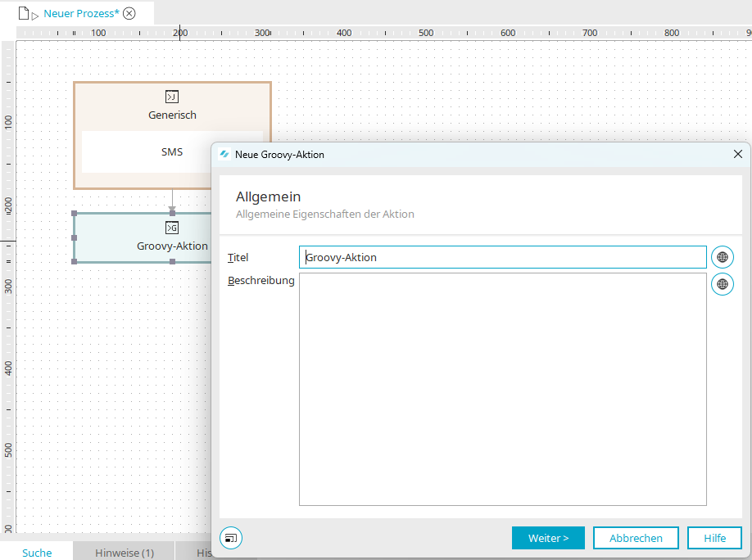The image size is (752, 560).
Task: Close the Neue Groovy-Aktion dialog
Action: click(737, 154)
